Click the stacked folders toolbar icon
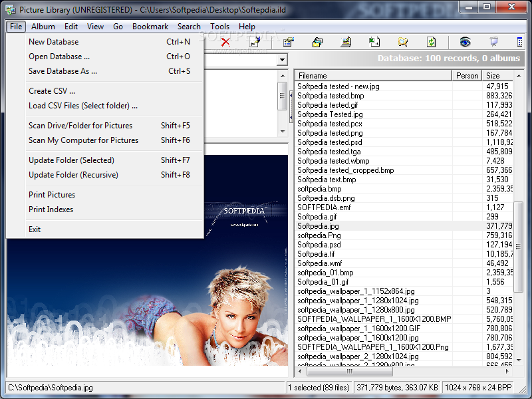This screenshot has width=532, height=399. click(318, 42)
